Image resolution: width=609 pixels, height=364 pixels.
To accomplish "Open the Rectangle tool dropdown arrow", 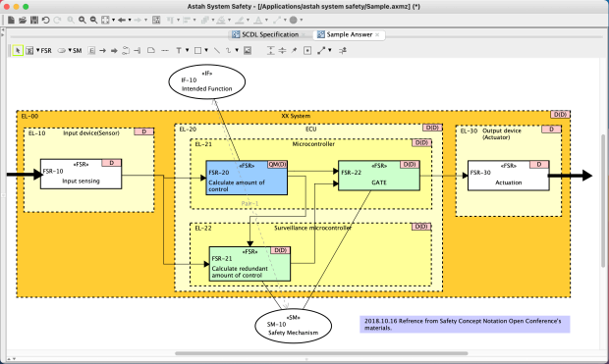I will click(206, 50).
